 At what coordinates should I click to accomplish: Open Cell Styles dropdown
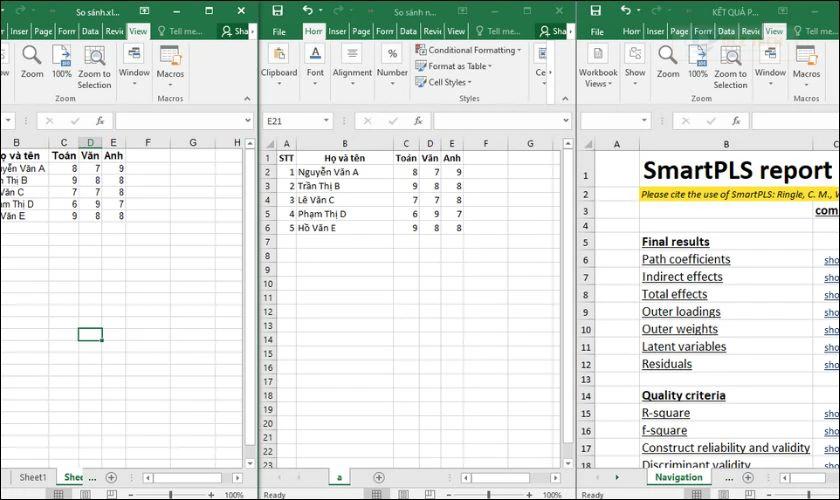pyautogui.click(x=443, y=82)
